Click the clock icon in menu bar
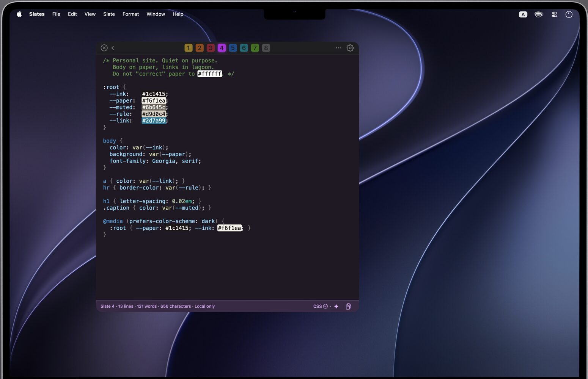The width and height of the screenshot is (588, 379). click(569, 14)
